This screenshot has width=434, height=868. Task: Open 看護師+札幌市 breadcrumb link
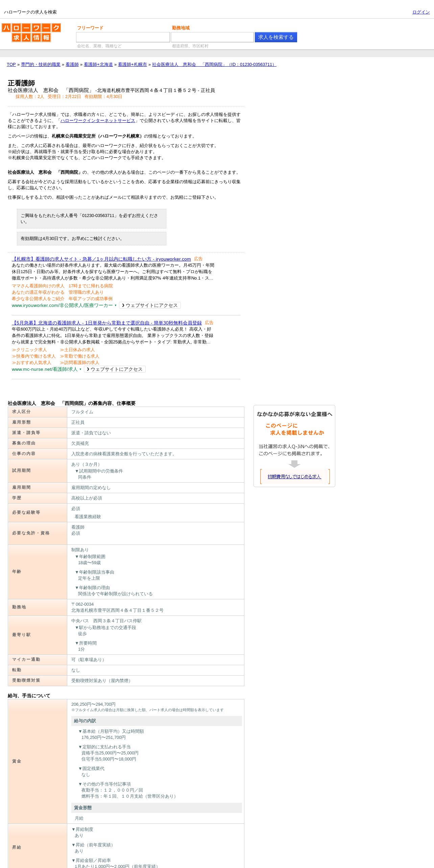[x=132, y=65]
